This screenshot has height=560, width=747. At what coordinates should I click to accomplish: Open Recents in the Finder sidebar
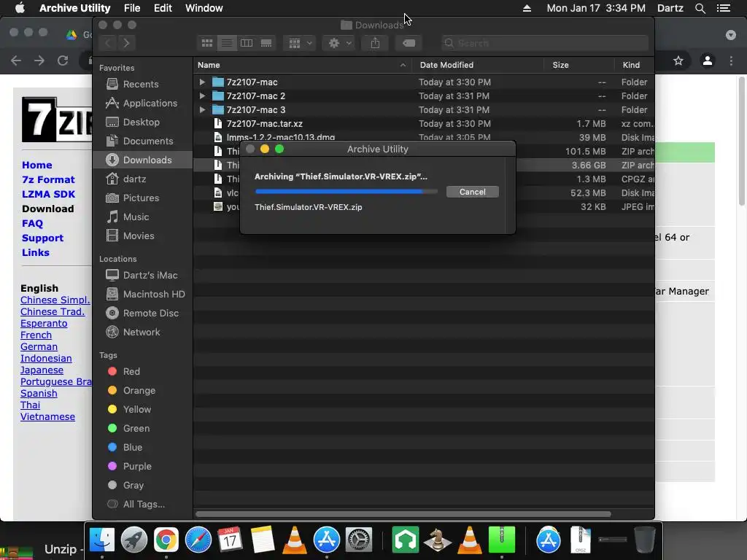(142, 85)
